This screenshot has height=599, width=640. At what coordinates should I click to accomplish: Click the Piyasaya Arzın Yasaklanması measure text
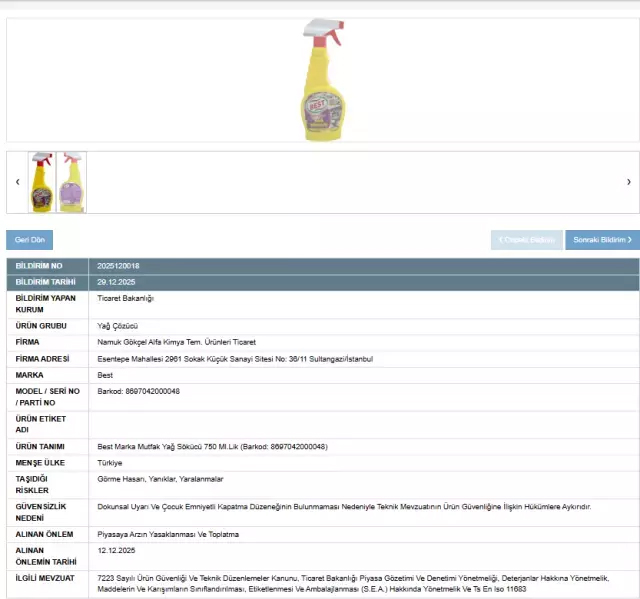point(168,534)
